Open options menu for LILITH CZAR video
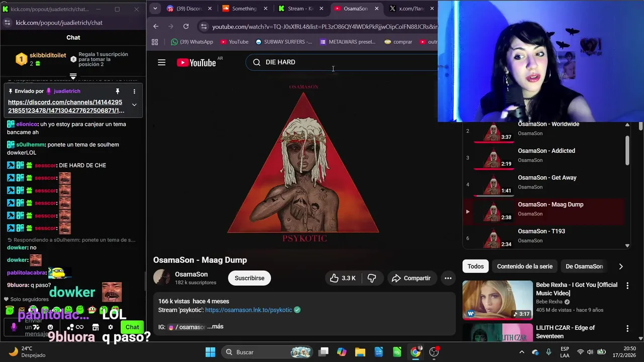 pos(627,328)
